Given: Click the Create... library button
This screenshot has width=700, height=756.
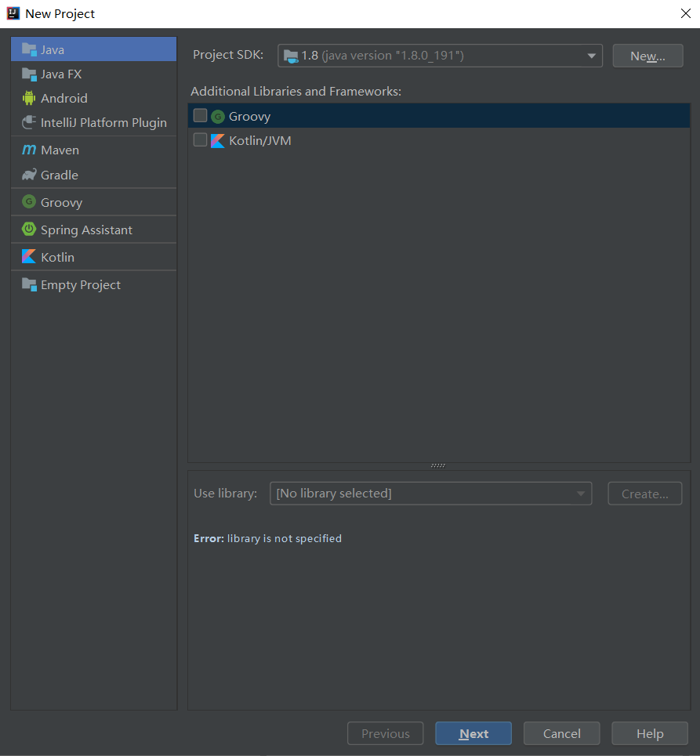Looking at the screenshot, I should tap(645, 494).
